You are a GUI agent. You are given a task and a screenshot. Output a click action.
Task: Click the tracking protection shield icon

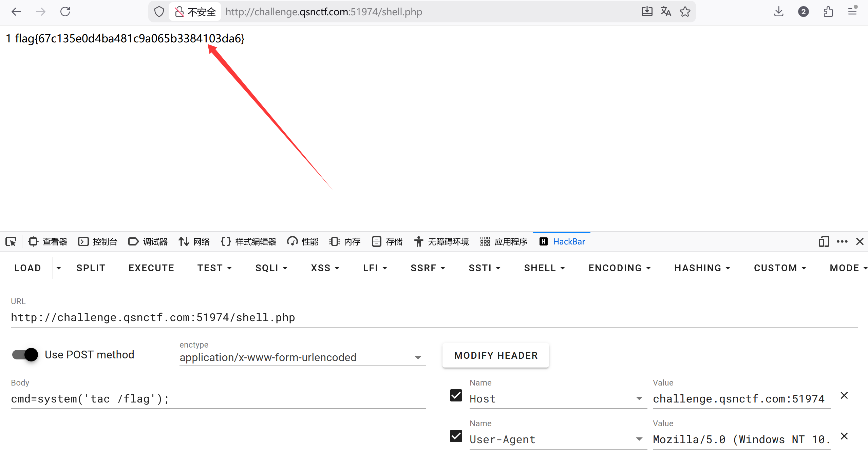coord(159,12)
